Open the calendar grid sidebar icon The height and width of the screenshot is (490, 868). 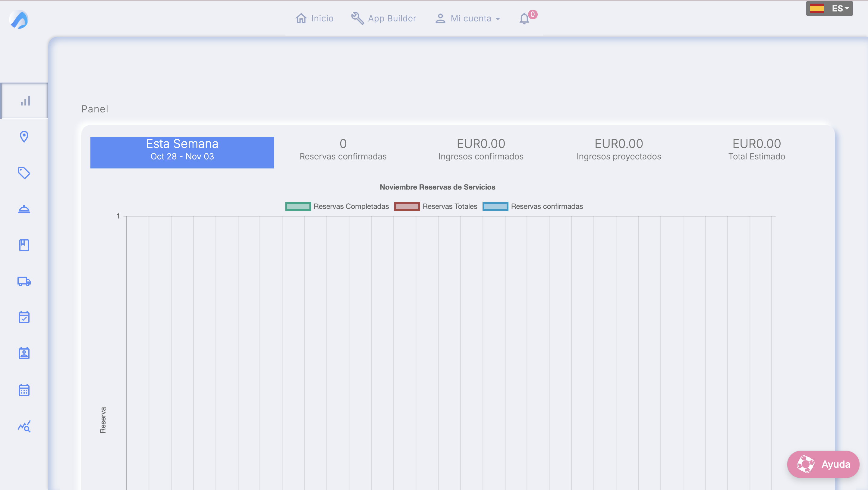click(x=24, y=390)
